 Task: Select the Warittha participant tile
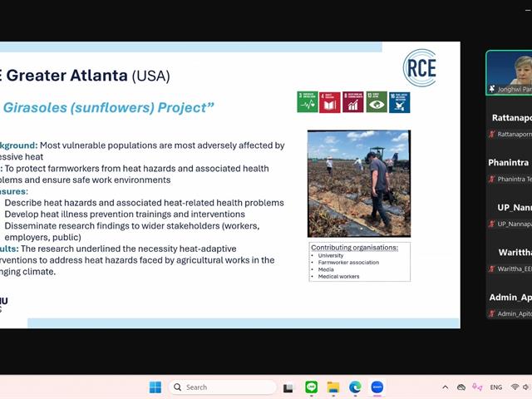click(509, 253)
